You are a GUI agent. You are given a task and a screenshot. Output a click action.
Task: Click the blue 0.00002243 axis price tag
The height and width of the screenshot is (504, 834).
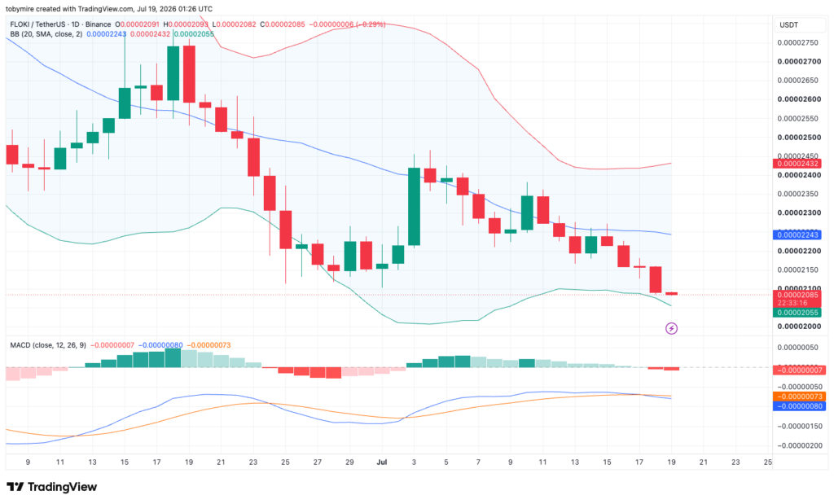coord(797,235)
